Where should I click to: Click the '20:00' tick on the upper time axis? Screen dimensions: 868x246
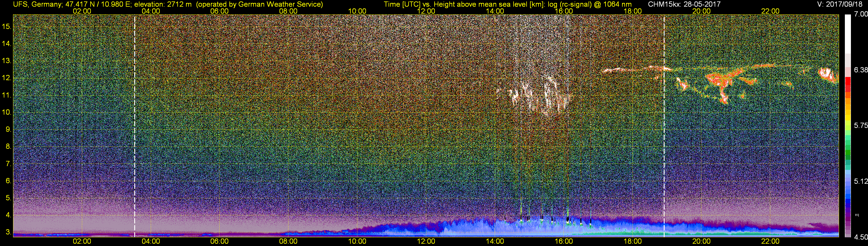pyautogui.click(x=702, y=11)
